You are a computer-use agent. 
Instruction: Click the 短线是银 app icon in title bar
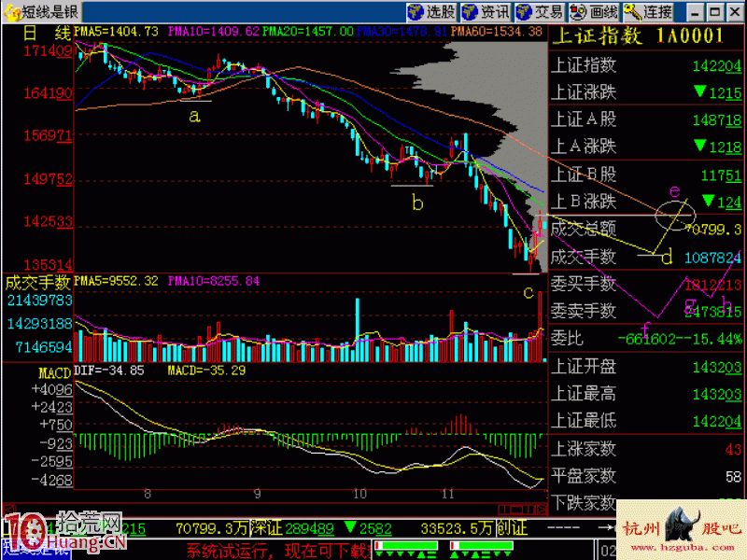pos(12,12)
